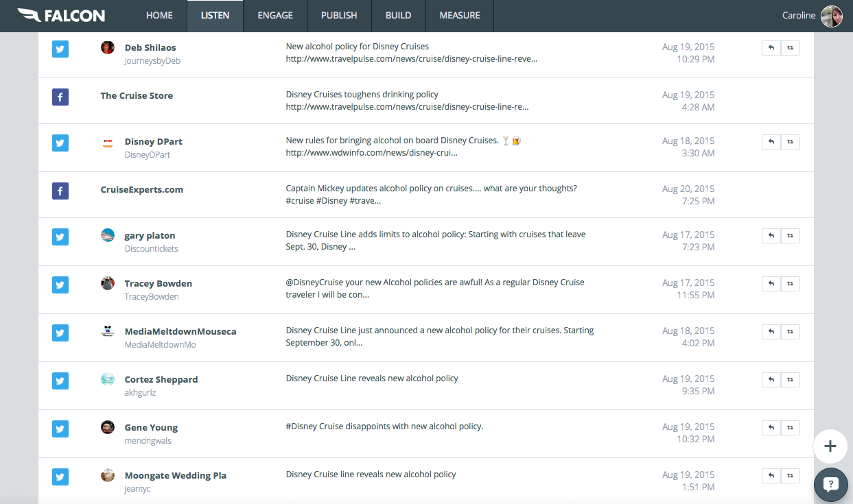
Task: Open Caroline's user profile menu
Action: (x=812, y=15)
